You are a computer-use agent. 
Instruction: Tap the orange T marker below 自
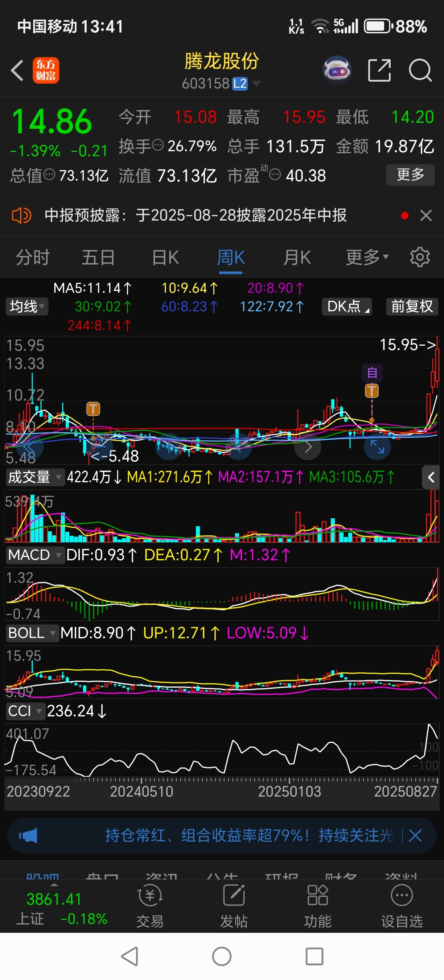(372, 390)
